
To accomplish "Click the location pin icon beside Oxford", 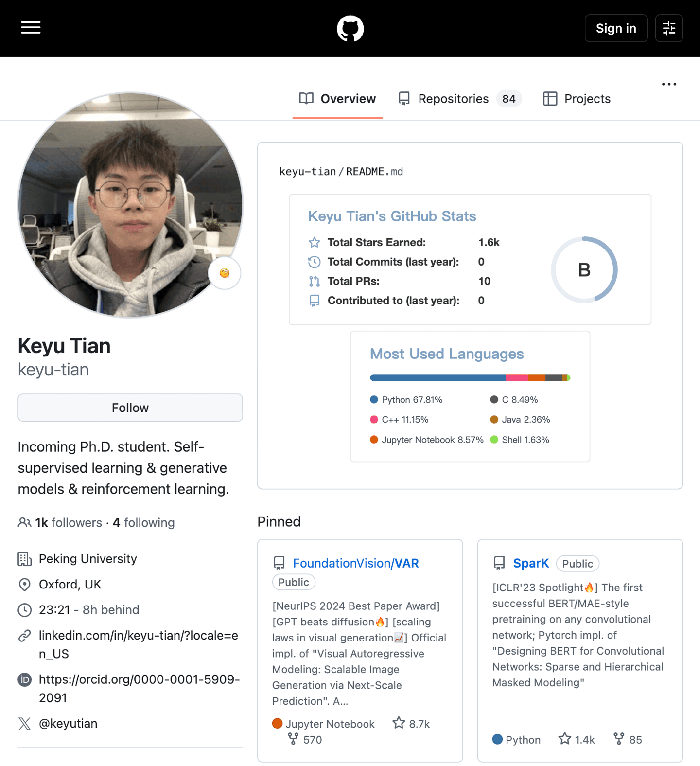I will point(24,585).
